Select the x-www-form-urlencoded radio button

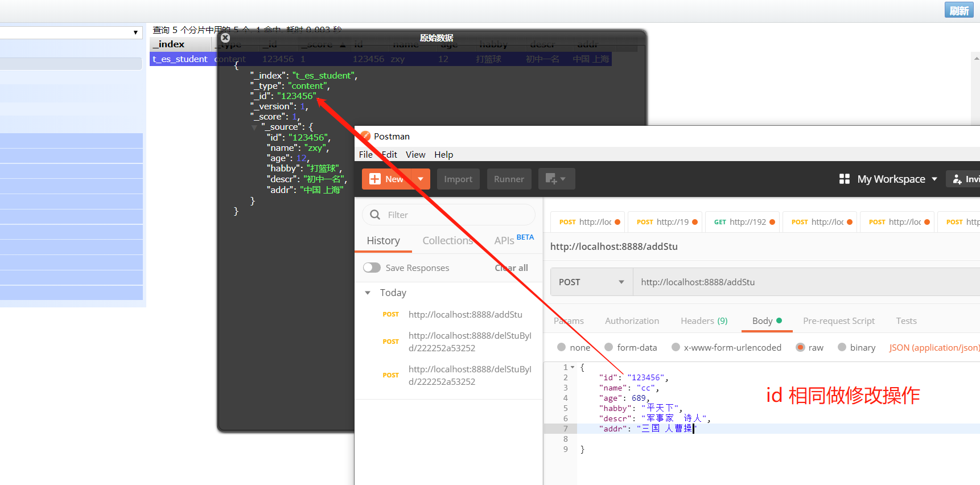pyautogui.click(x=676, y=347)
